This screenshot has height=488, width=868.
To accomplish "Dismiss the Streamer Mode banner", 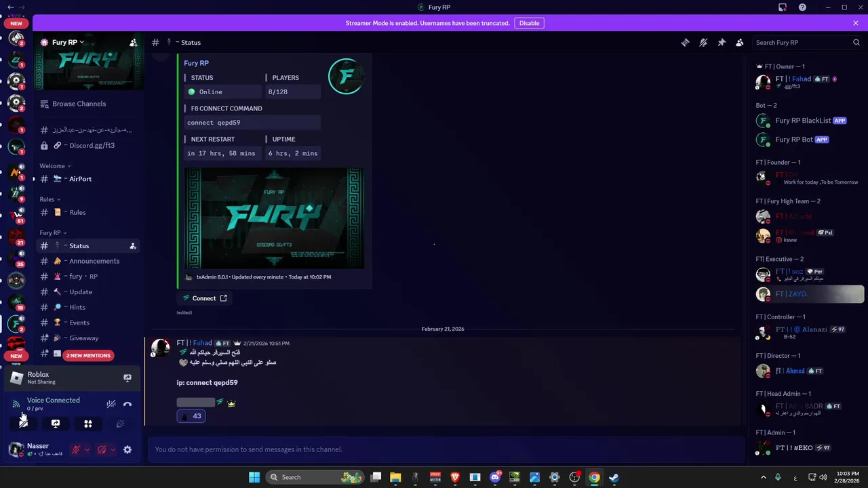I will tap(856, 23).
